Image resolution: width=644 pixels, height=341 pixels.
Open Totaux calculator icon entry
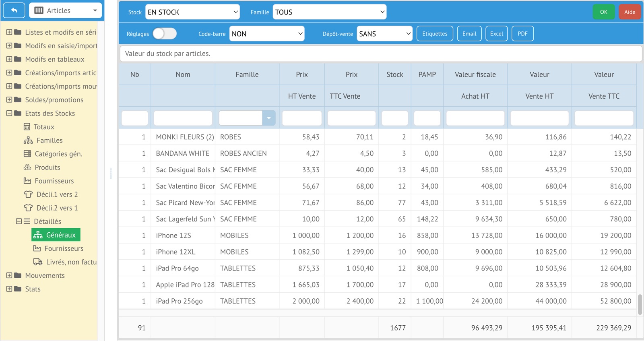27,127
